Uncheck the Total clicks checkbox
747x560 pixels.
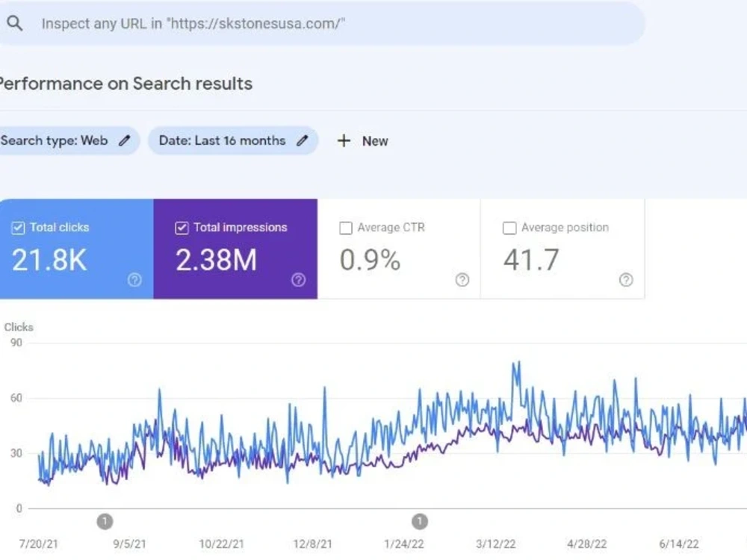[x=18, y=228]
